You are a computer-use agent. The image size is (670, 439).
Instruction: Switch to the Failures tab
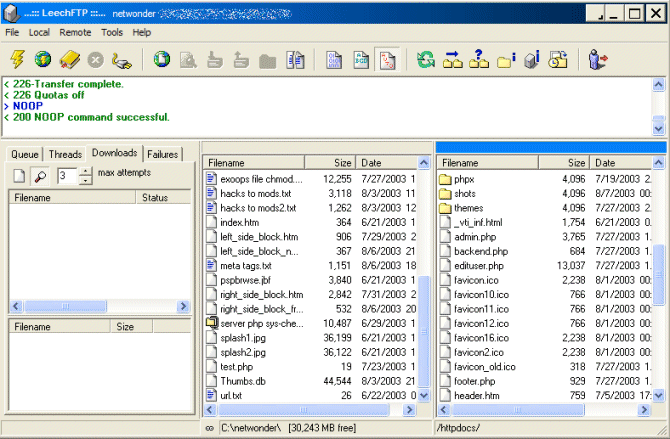tap(163, 154)
